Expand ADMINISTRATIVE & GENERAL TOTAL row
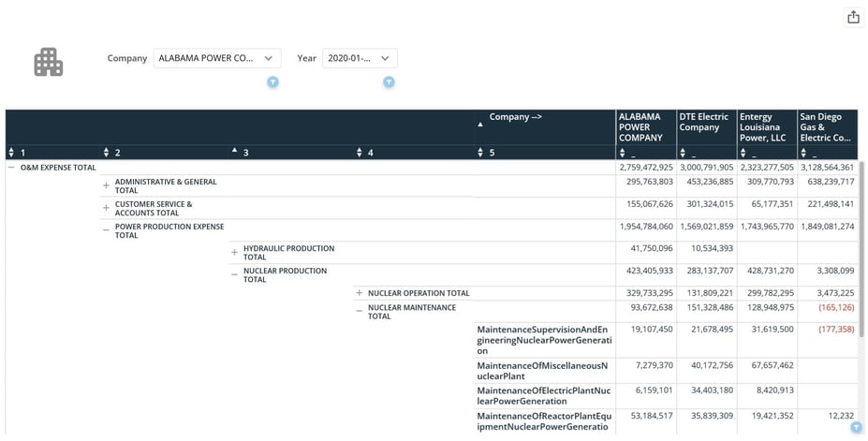This screenshot has height=441, width=868. click(x=106, y=186)
